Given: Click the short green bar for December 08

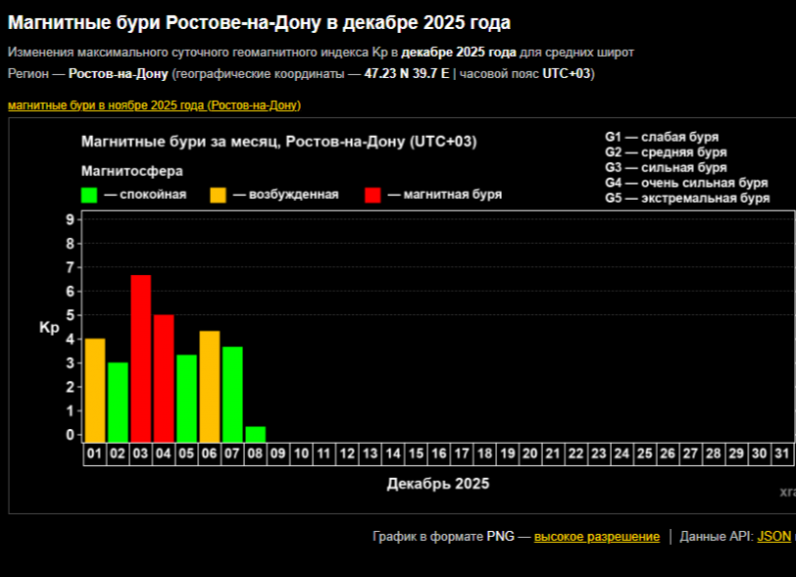Looking at the screenshot, I should pyautogui.click(x=256, y=435).
